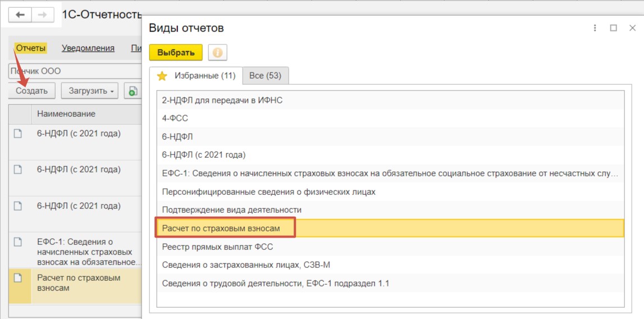Open the Избранные (11) tab
644x319 pixels.
(x=197, y=76)
